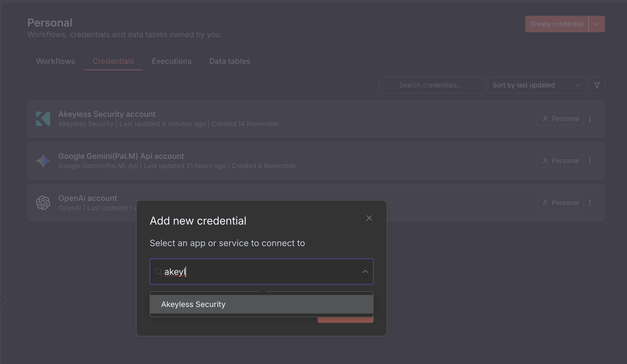
Task: Click the Personal badge on OpenAi account row
Action: (x=560, y=203)
